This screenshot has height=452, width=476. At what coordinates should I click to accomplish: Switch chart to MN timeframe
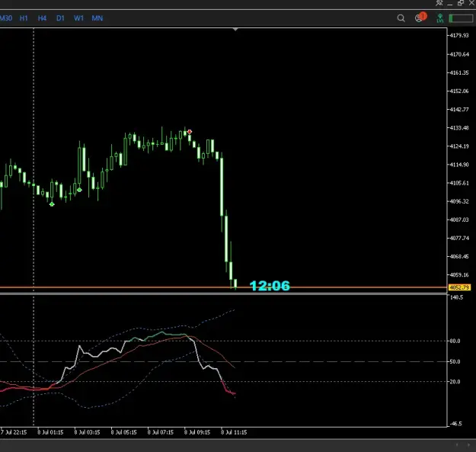tap(97, 18)
